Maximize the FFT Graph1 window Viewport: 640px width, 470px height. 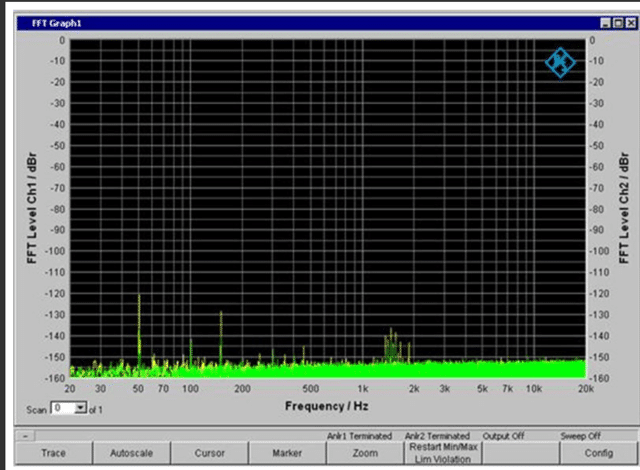tap(618, 23)
